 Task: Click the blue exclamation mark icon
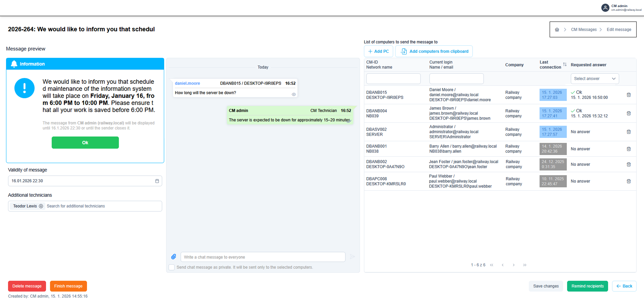click(25, 88)
